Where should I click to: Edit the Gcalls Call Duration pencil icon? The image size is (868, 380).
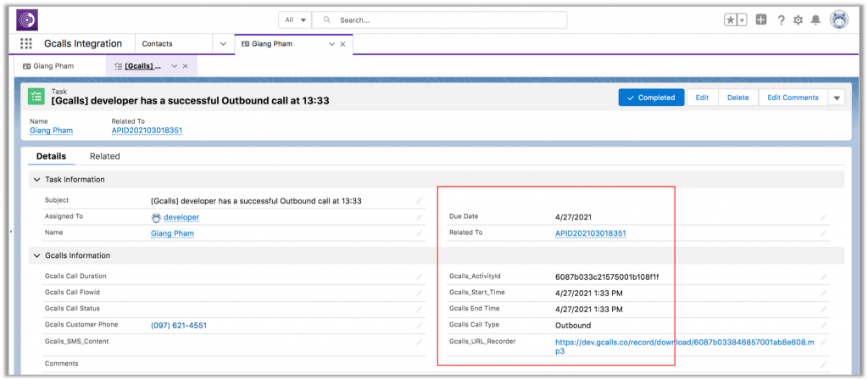419,277
